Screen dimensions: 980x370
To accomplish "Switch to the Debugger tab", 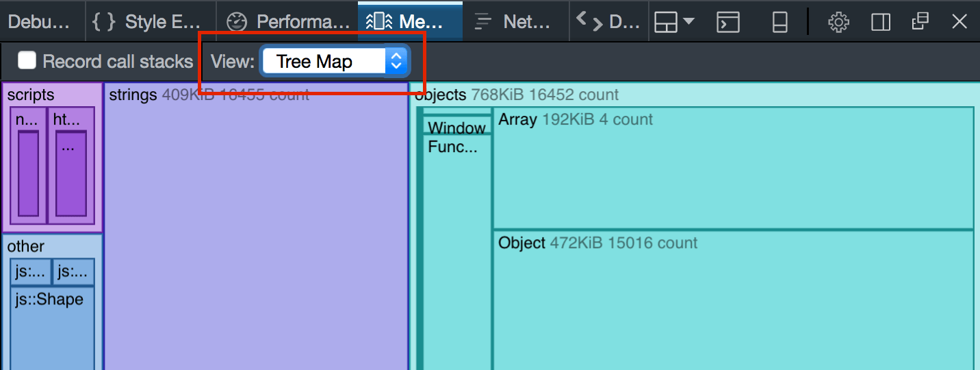I will coord(40,22).
